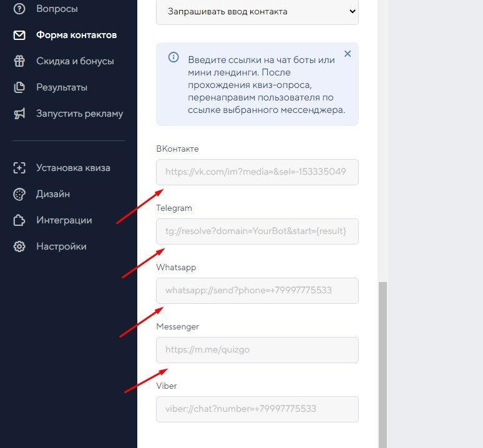The width and height of the screenshot is (483, 448).
Task: Click the copy icon next to Результаты
Action: coord(19,87)
